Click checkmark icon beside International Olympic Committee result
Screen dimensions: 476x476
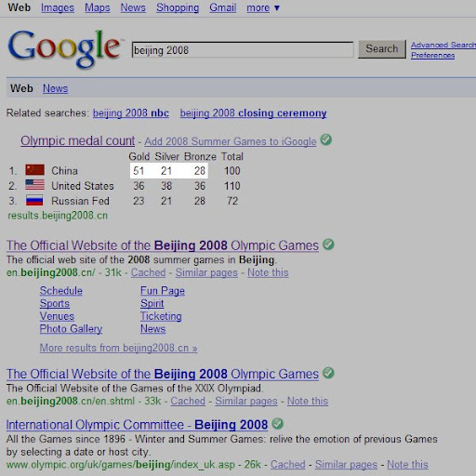[278, 424]
